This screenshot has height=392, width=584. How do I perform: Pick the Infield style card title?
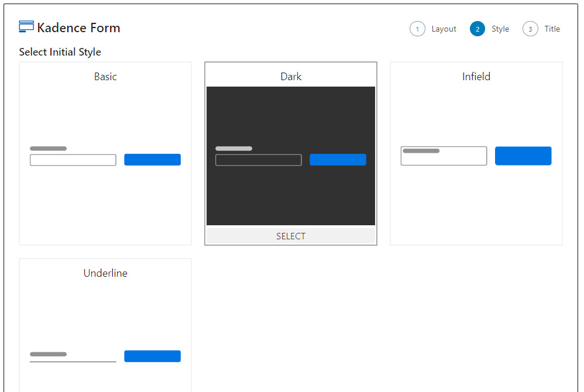click(476, 77)
